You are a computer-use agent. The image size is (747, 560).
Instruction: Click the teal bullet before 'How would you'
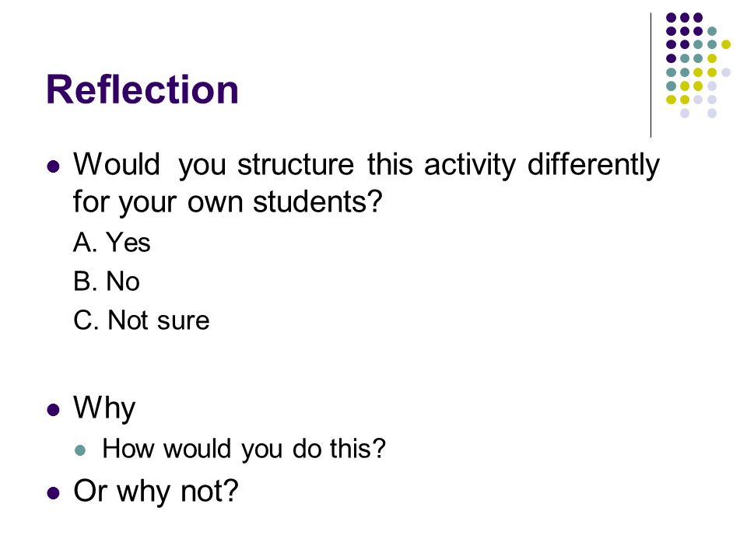coord(80,450)
